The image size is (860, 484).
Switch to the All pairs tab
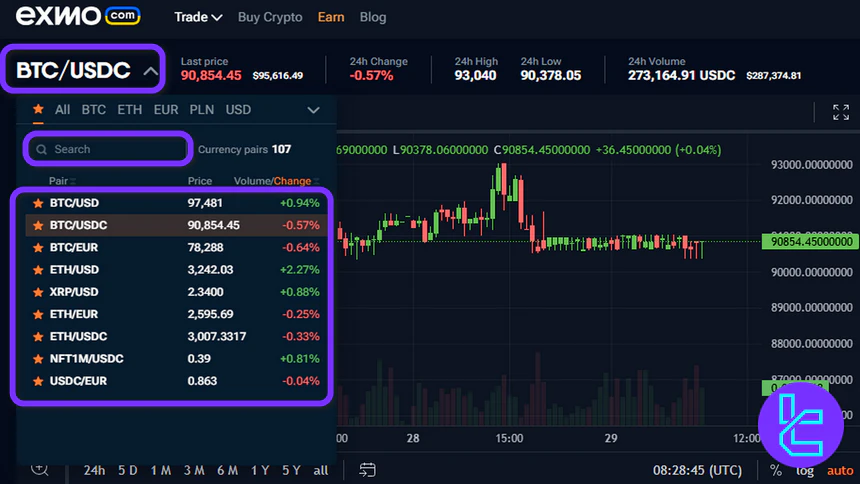click(x=63, y=110)
